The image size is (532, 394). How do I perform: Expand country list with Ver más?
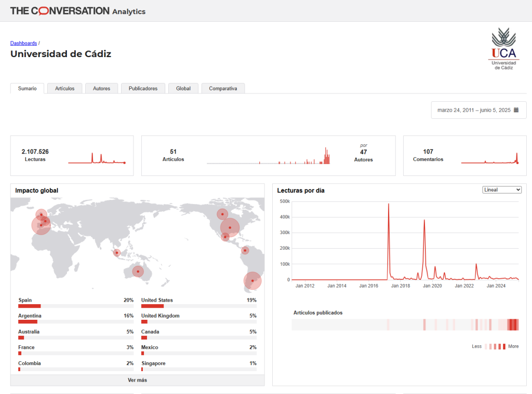(x=137, y=380)
